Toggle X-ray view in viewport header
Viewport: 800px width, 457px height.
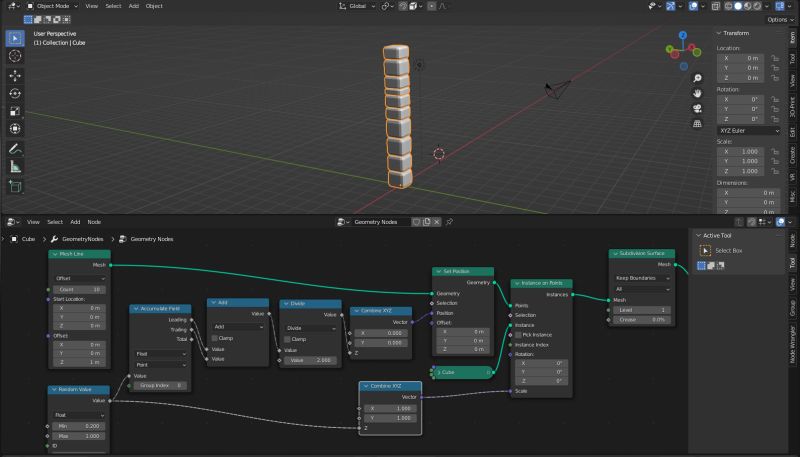coord(716,6)
